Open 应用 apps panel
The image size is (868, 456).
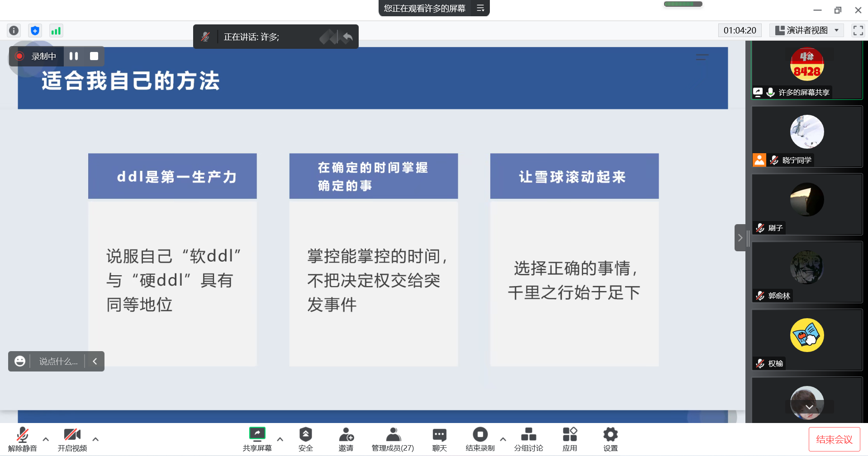pyautogui.click(x=570, y=439)
